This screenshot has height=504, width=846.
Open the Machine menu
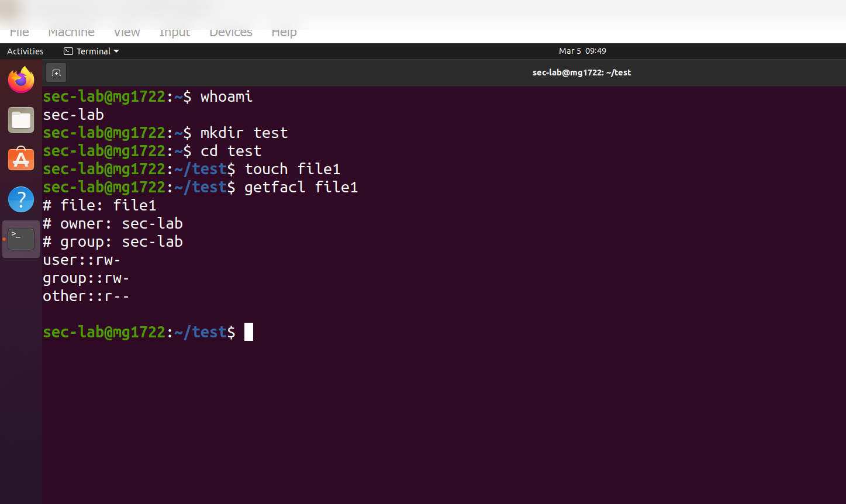(x=71, y=32)
